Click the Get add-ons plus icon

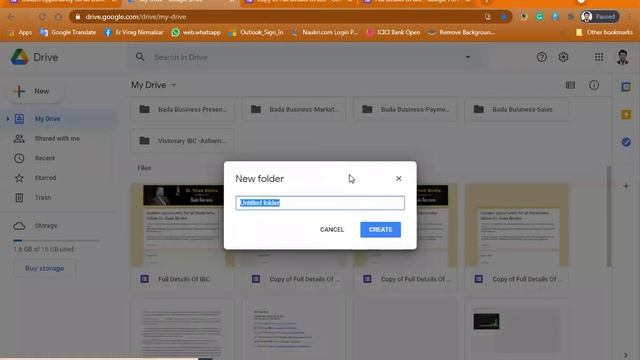coord(626,186)
